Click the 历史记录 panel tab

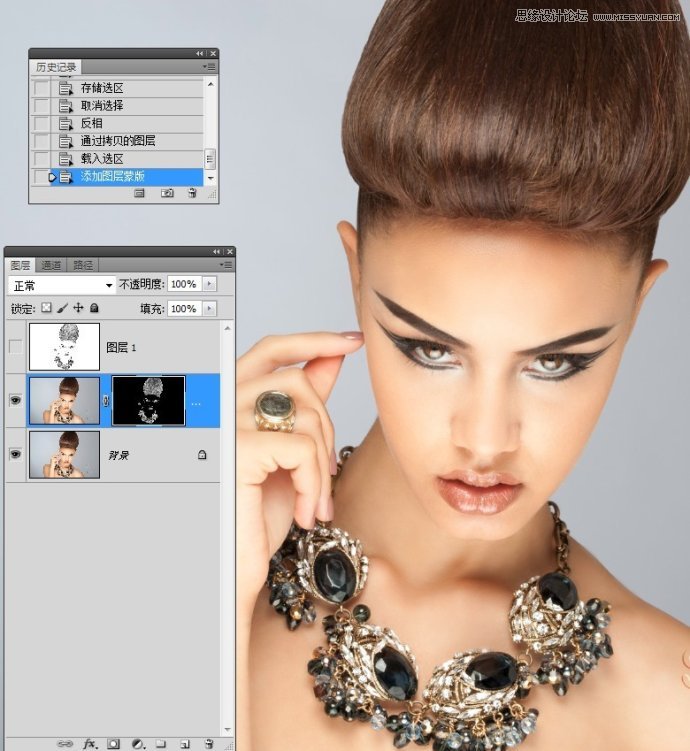[x=56, y=67]
